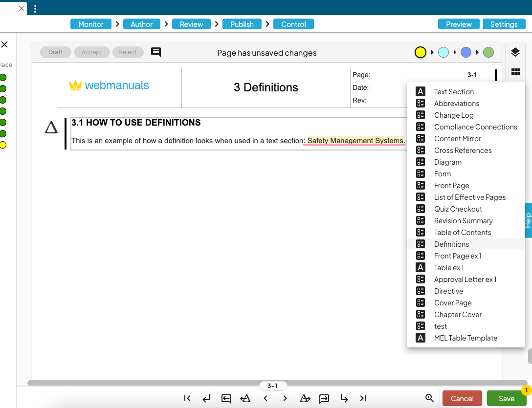The width and height of the screenshot is (532, 408).
Task: Click the yellow workflow status circle
Action: click(421, 52)
